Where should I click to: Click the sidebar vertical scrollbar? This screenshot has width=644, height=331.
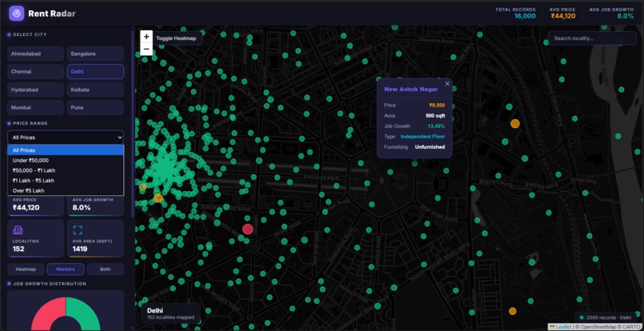tap(133, 123)
